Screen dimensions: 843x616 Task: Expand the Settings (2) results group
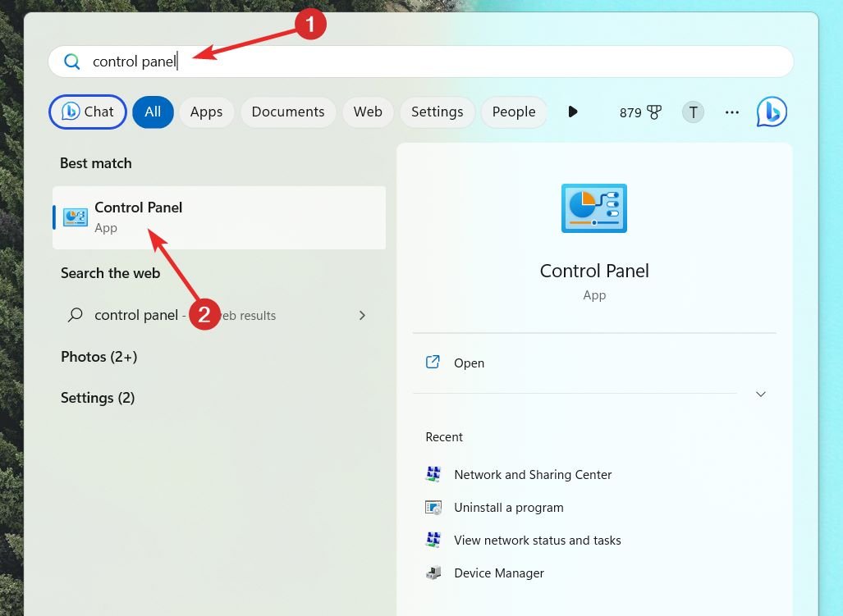pyautogui.click(x=98, y=398)
